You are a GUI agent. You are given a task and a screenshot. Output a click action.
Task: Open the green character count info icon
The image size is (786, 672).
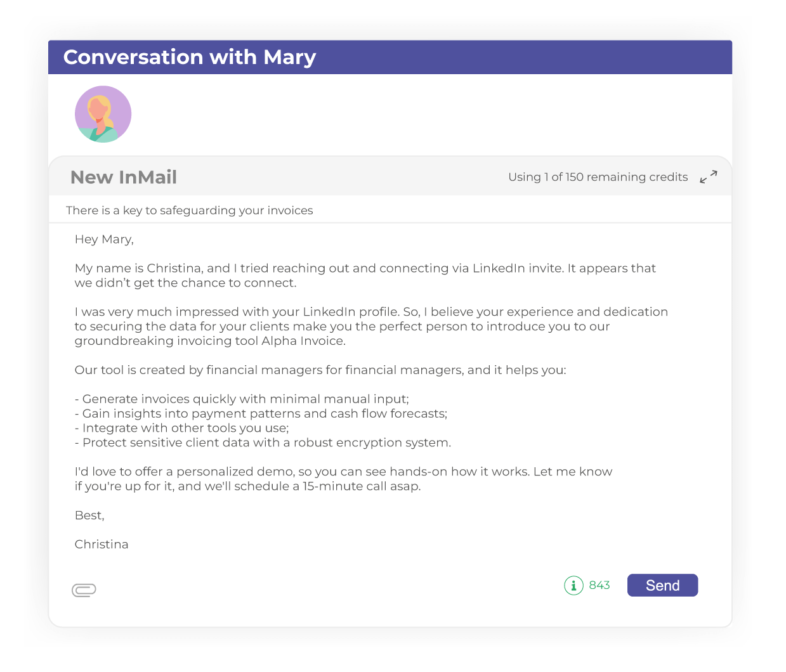point(573,585)
